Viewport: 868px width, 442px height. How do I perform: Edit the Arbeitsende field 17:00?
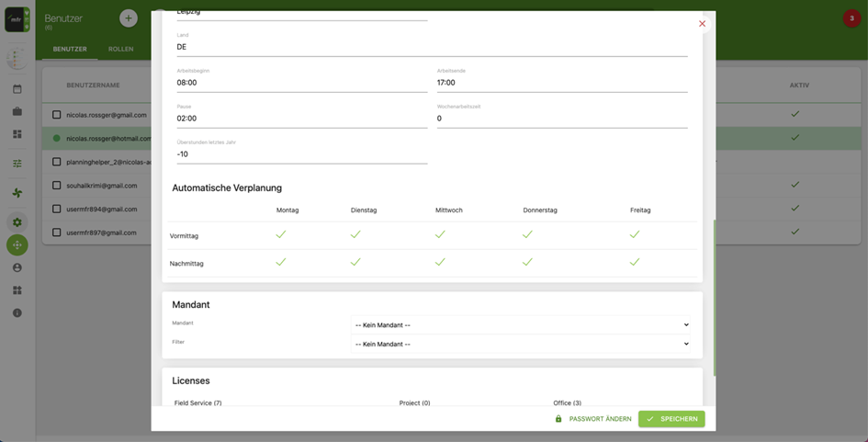tap(562, 83)
